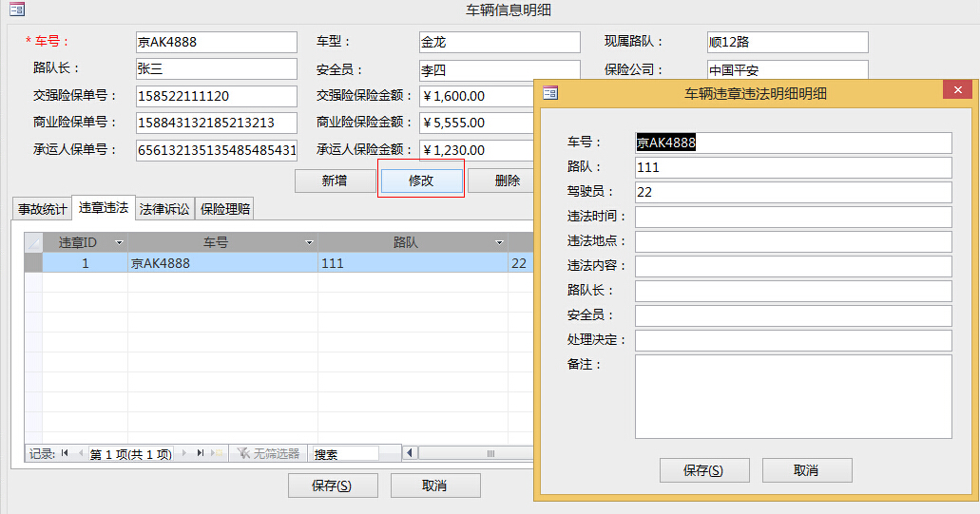Image resolution: width=980 pixels, height=514 pixels.
Task: Click the empty 处理决定 field
Action: [x=793, y=340]
